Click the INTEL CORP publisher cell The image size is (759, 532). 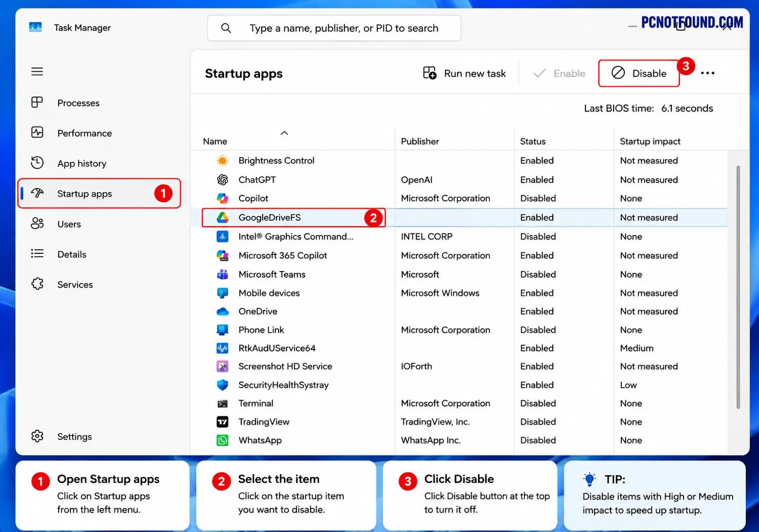click(x=427, y=237)
